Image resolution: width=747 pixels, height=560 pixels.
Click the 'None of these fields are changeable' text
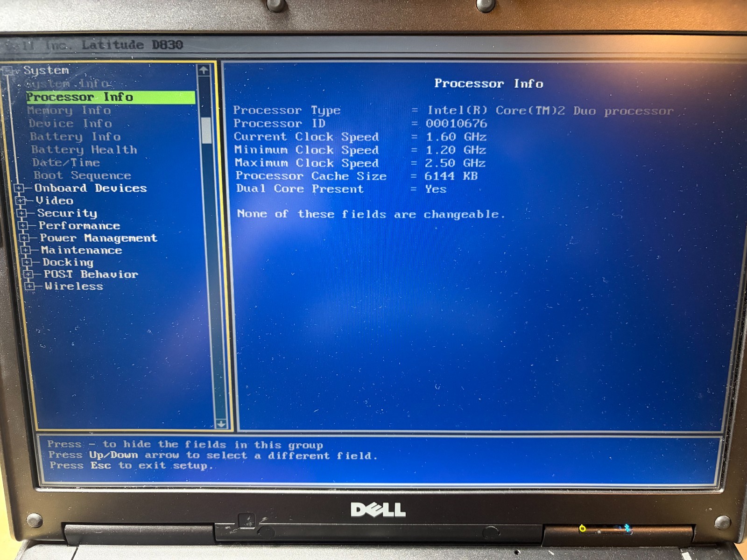[371, 214]
